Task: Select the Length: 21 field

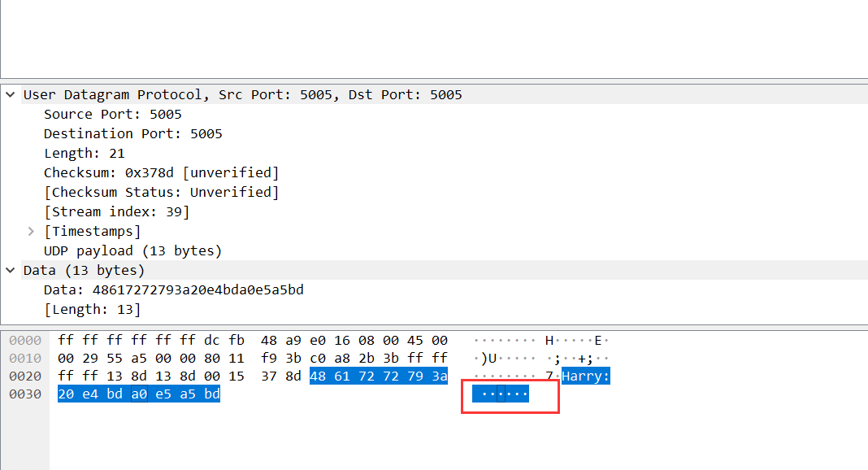Action: 85,154
